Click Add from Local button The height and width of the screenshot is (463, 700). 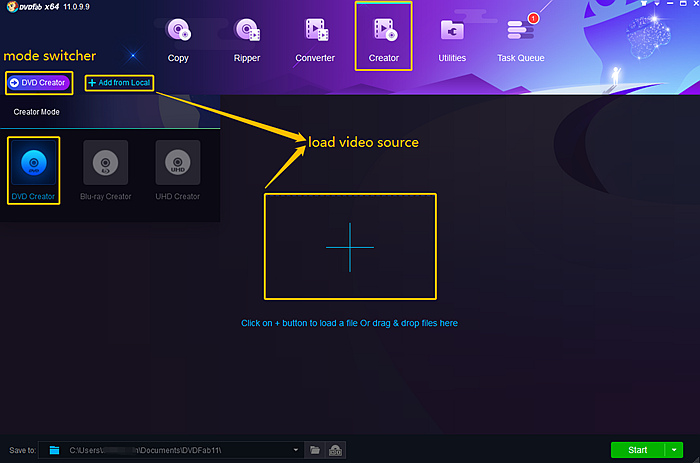pyautogui.click(x=119, y=83)
